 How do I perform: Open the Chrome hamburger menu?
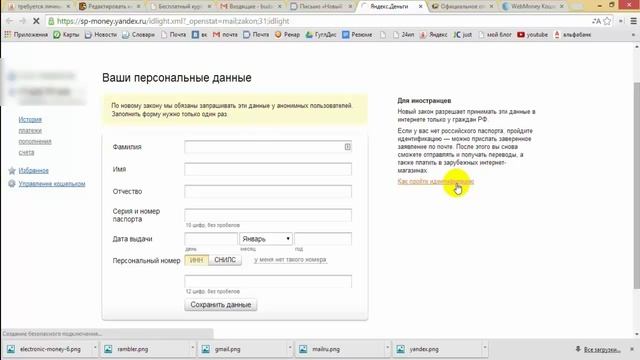tap(633, 21)
